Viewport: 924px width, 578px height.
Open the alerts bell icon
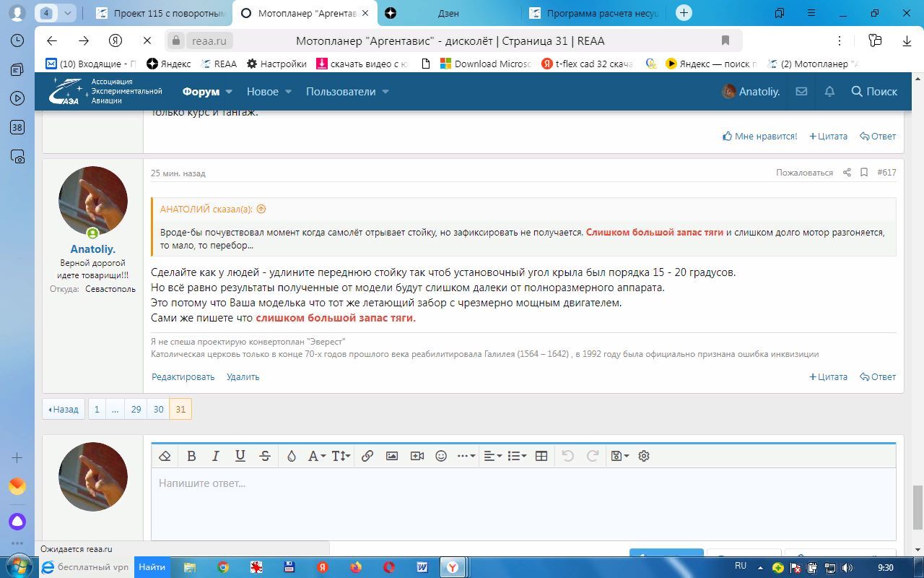tap(829, 92)
